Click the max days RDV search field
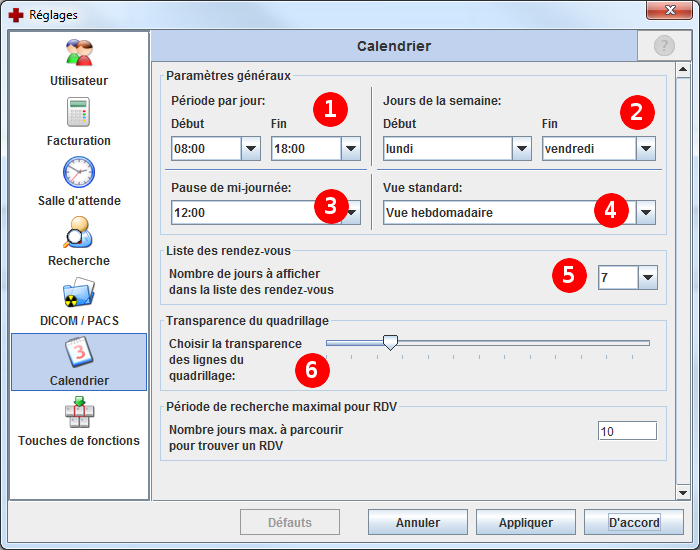 tap(627, 431)
